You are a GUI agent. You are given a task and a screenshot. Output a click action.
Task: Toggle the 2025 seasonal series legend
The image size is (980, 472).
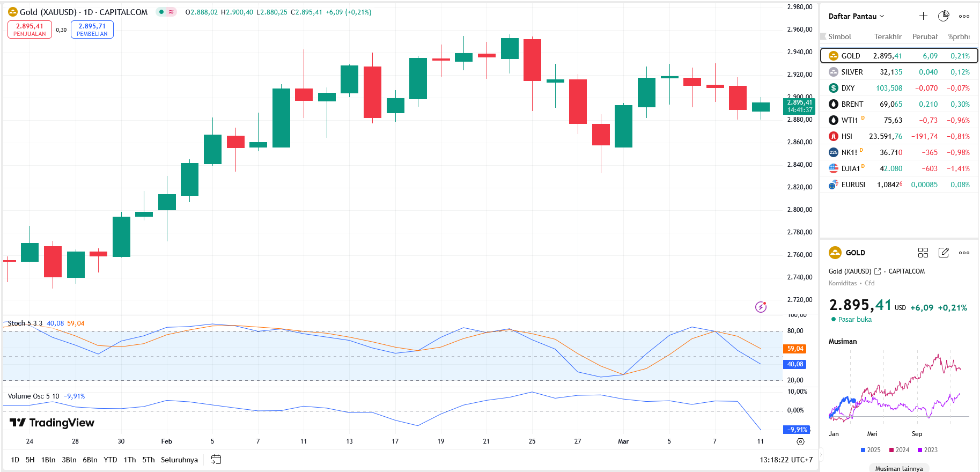click(x=871, y=450)
